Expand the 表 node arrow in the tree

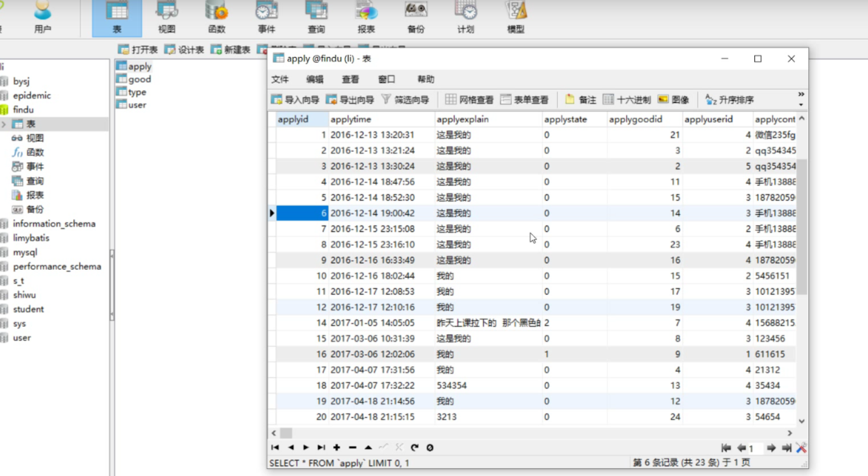tap(4, 124)
